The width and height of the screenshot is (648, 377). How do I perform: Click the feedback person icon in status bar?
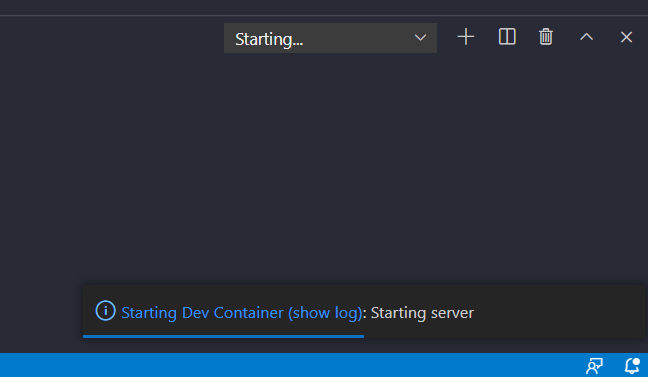point(594,366)
